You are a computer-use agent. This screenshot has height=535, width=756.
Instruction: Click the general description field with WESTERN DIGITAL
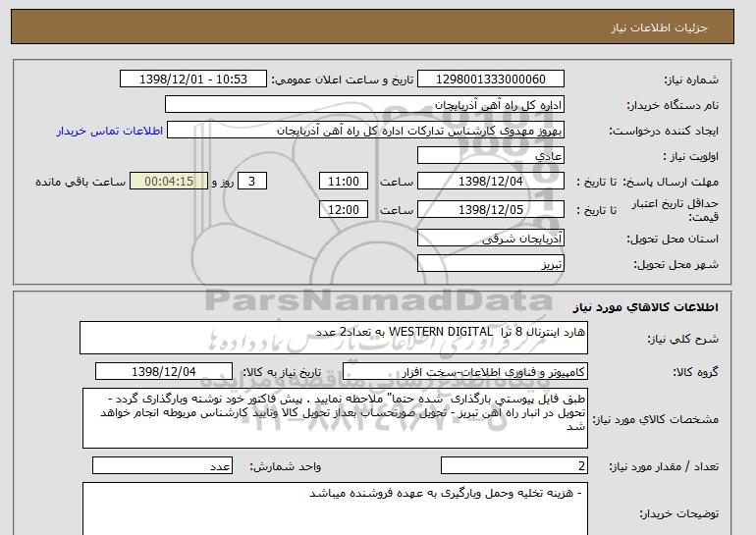pyautogui.click(x=334, y=338)
